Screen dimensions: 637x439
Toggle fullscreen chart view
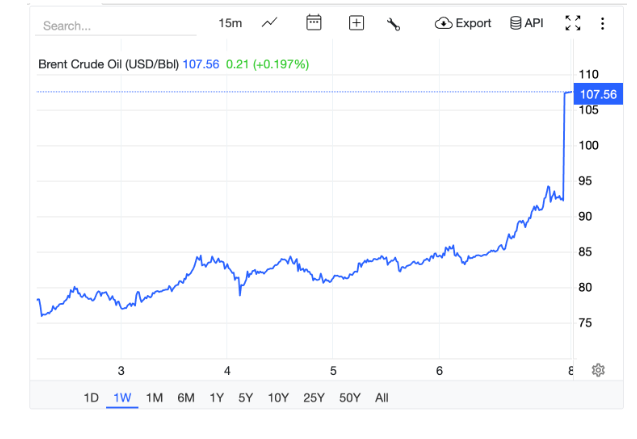pyautogui.click(x=573, y=23)
